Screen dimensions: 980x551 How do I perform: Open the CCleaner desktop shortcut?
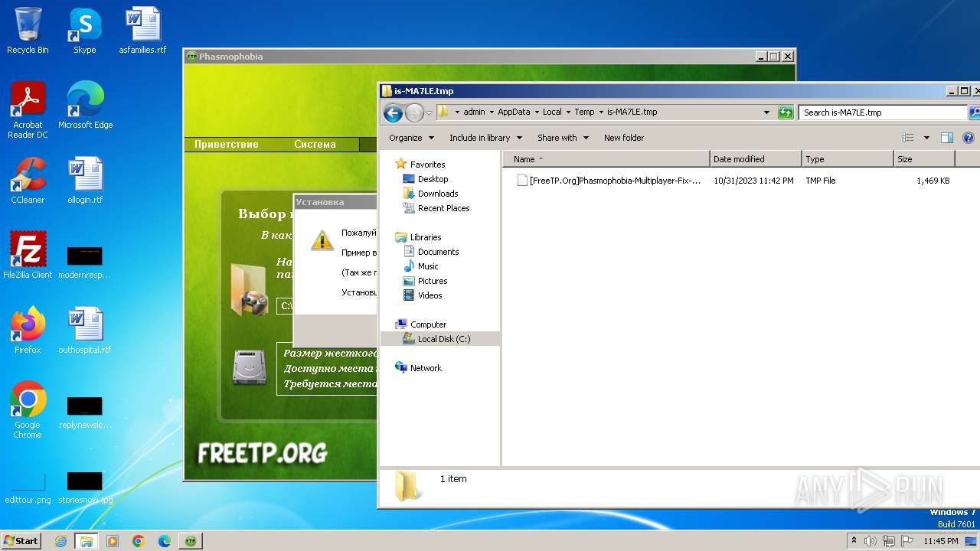28,181
